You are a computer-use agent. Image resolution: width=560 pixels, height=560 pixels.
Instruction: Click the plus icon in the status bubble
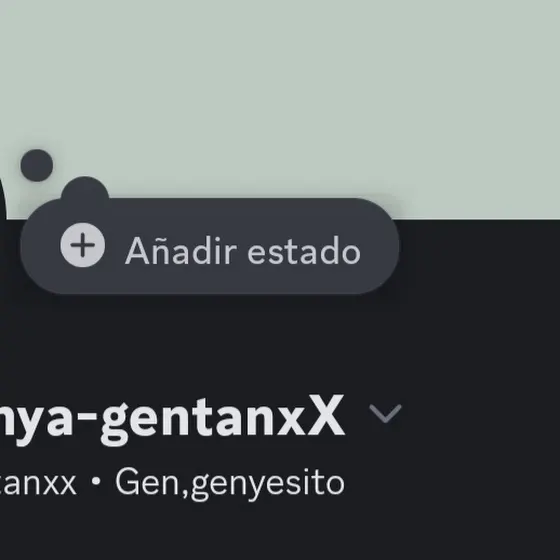[82, 245]
